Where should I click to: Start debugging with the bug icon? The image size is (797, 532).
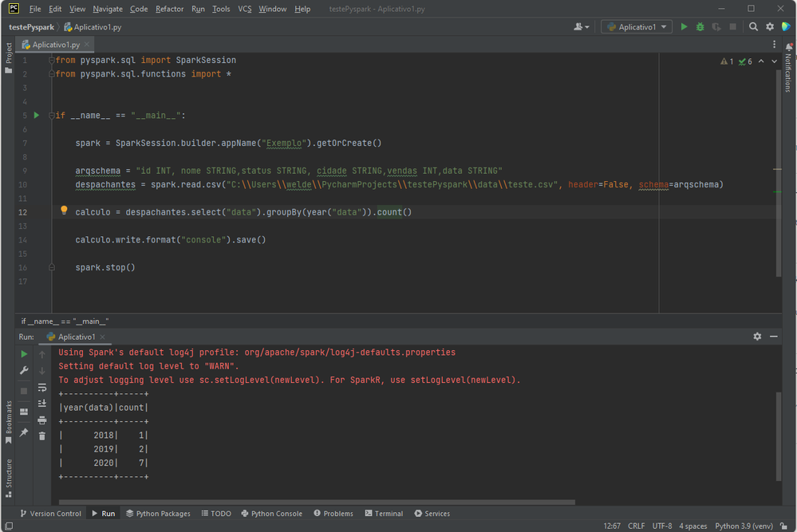coord(700,27)
